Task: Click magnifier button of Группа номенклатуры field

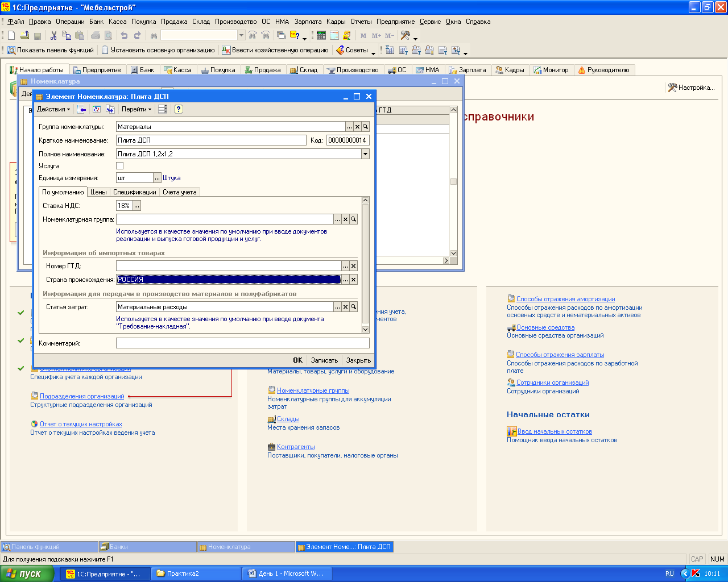Action: 366,127
